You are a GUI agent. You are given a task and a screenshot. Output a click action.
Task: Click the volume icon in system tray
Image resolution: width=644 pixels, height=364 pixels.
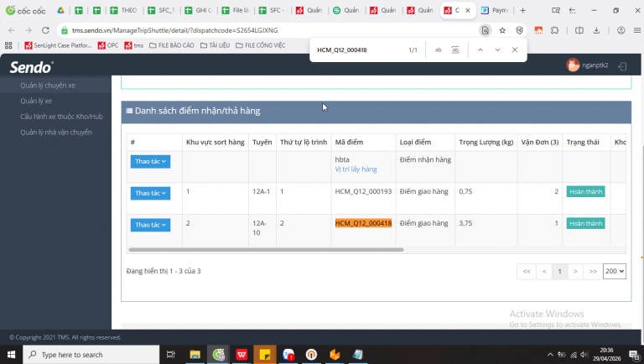pyautogui.click(x=584, y=355)
